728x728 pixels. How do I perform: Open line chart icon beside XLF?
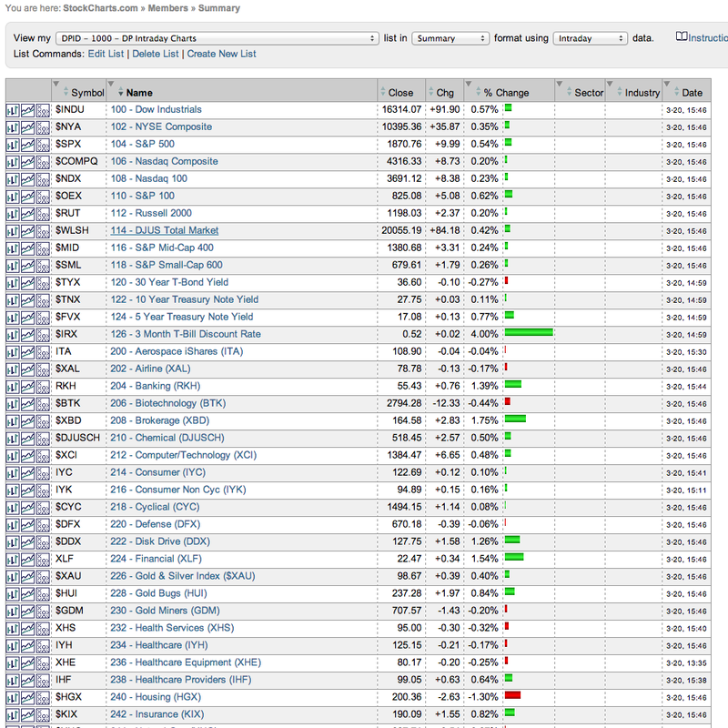coord(27,559)
